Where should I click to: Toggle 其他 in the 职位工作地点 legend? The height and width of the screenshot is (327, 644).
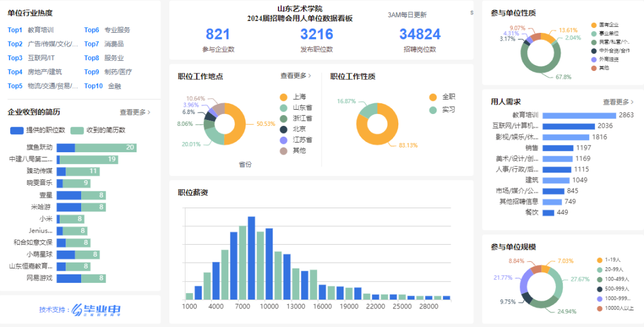tap(293, 151)
